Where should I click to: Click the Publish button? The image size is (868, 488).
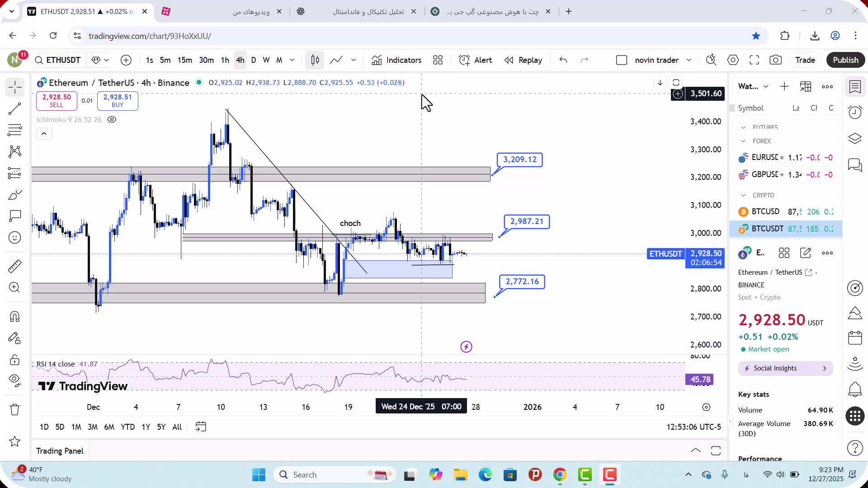pos(845,60)
